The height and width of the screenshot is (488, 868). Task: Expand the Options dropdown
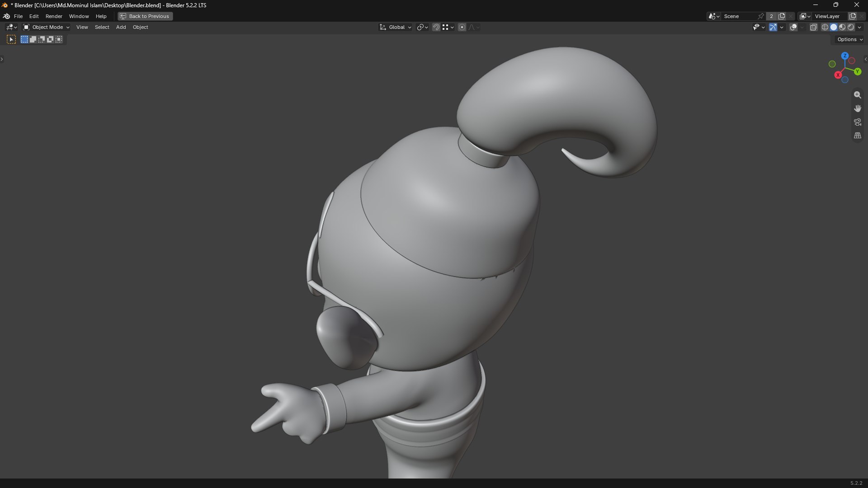[850, 39]
